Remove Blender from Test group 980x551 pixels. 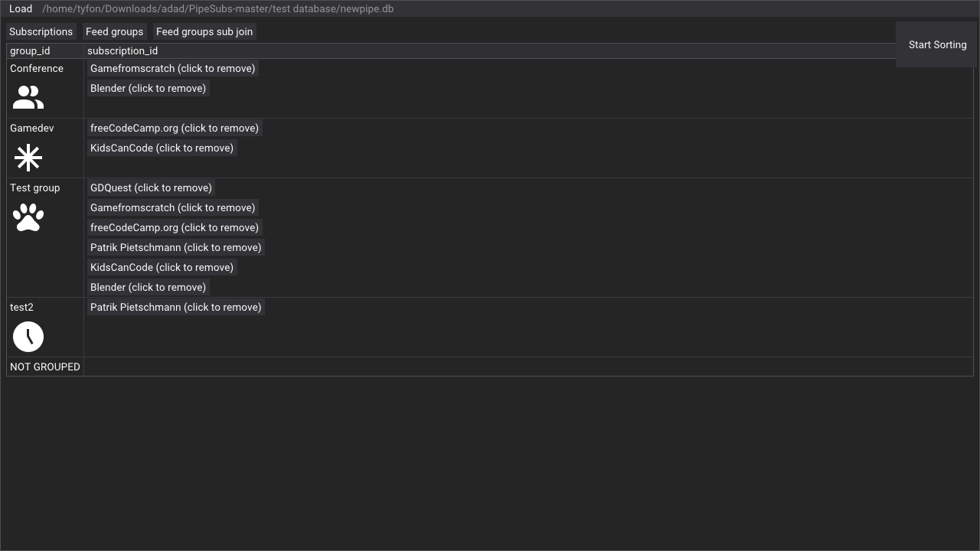[148, 287]
